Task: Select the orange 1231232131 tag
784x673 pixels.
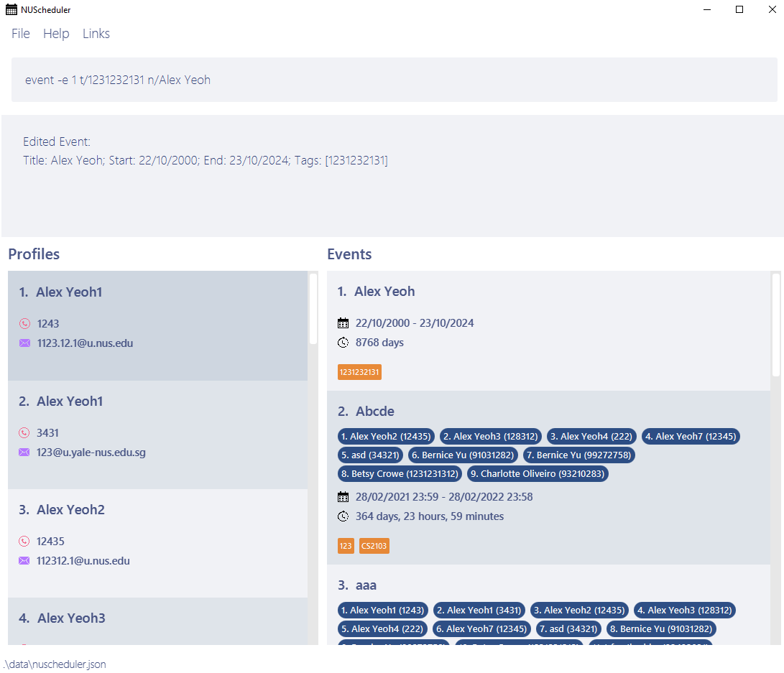Action: pos(359,372)
